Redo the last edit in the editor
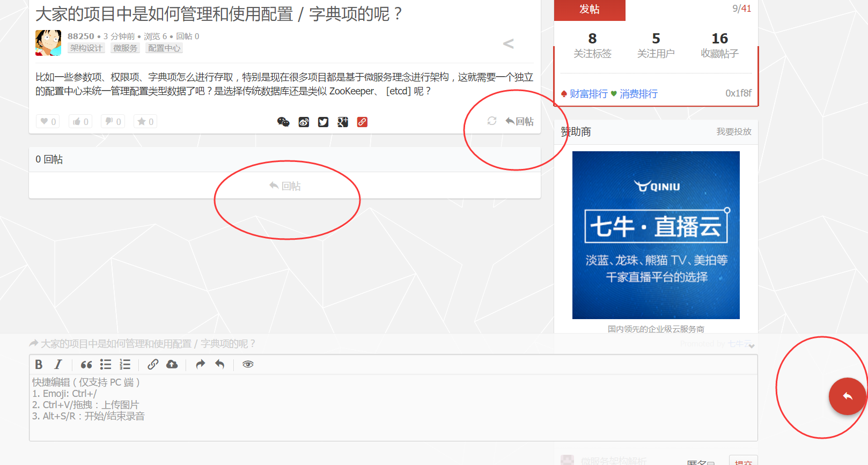 coord(201,365)
